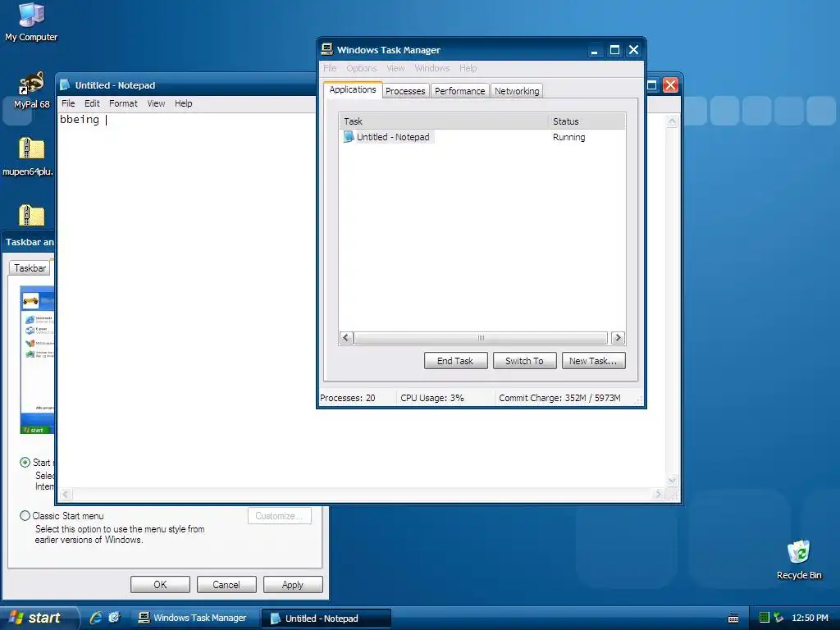The image size is (840, 630).
Task: Click the 12:50 PM system clock
Action: (x=810, y=618)
